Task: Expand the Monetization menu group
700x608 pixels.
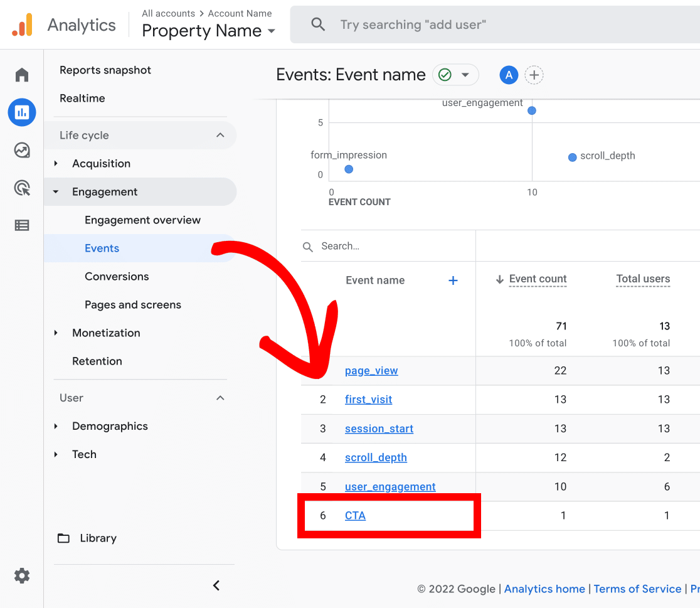Action: pyautogui.click(x=106, y=333)
